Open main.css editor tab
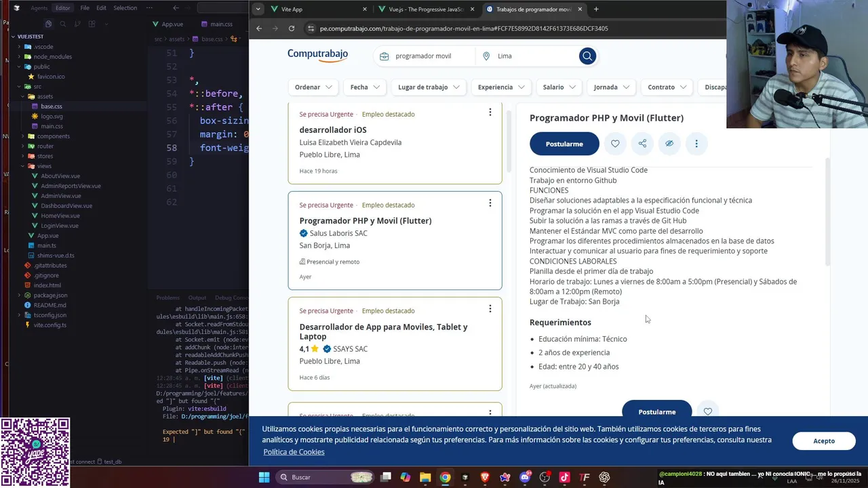The width and height of the screenshot is (868, 488). click(x=216, y=24)
